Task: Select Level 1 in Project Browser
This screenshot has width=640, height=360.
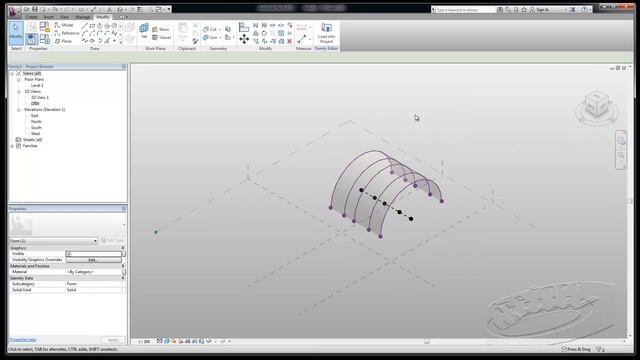Action: [37, 86]
